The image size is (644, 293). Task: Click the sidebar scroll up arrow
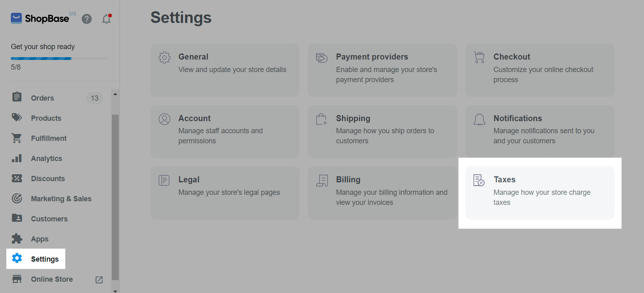click(115, 94)
